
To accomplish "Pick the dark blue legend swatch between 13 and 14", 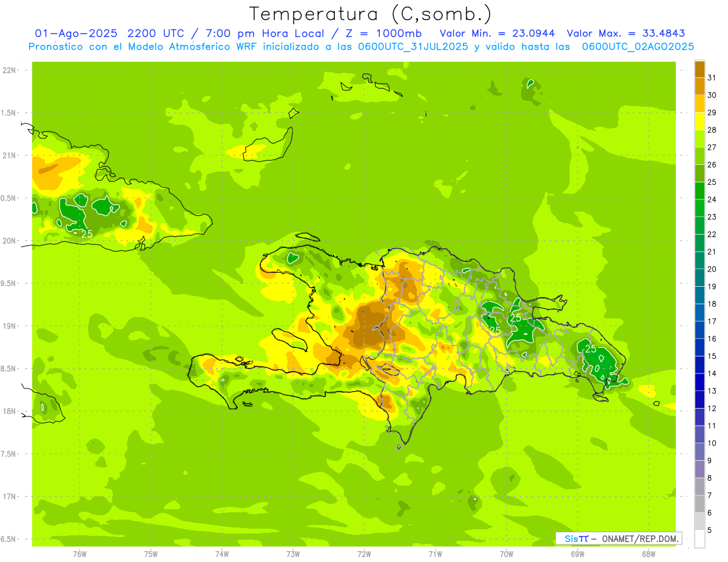I will [x=699, y=382].
